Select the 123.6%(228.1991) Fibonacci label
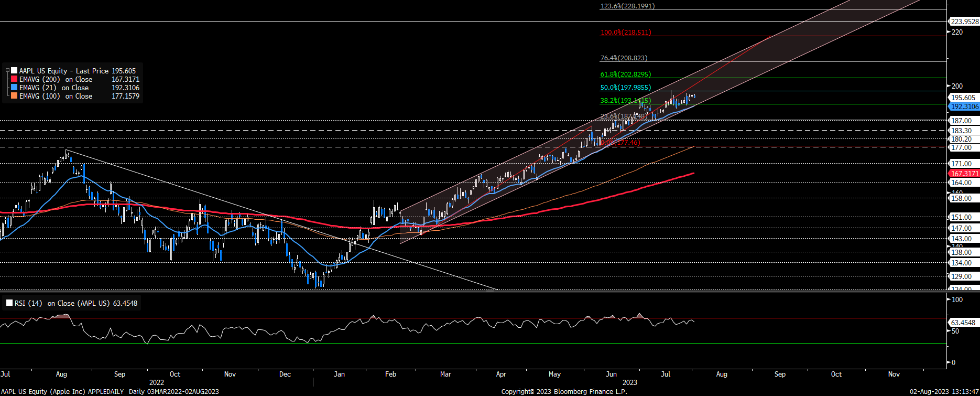Screen dimensions: 980x396 [x=627, y=6]
